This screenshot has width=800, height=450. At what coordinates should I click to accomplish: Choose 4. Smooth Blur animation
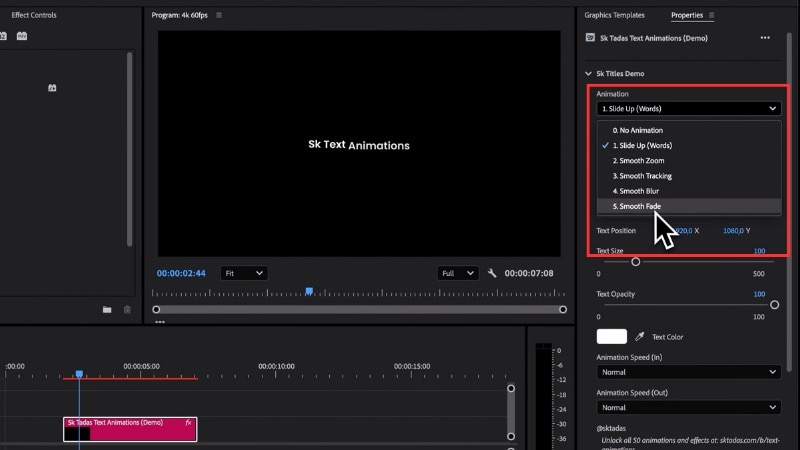689,191
